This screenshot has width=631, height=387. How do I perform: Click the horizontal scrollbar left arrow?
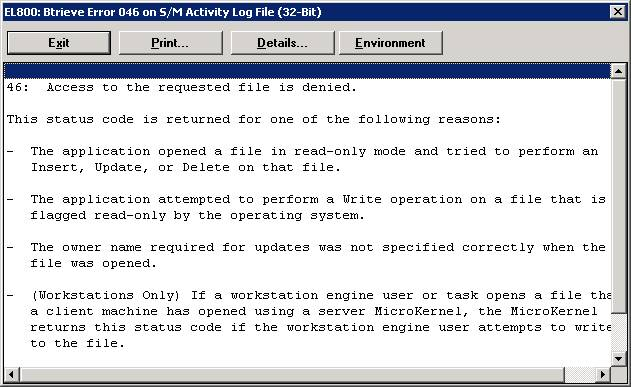11,375
